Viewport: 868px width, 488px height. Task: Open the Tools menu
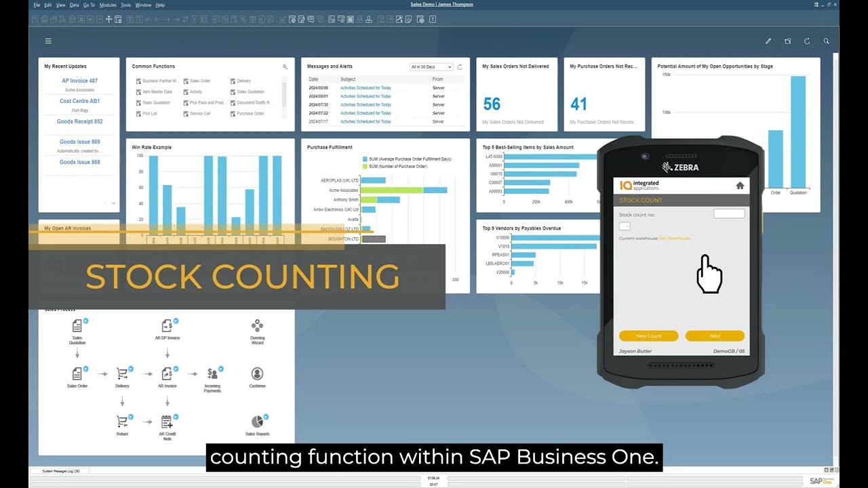[126, 5]
